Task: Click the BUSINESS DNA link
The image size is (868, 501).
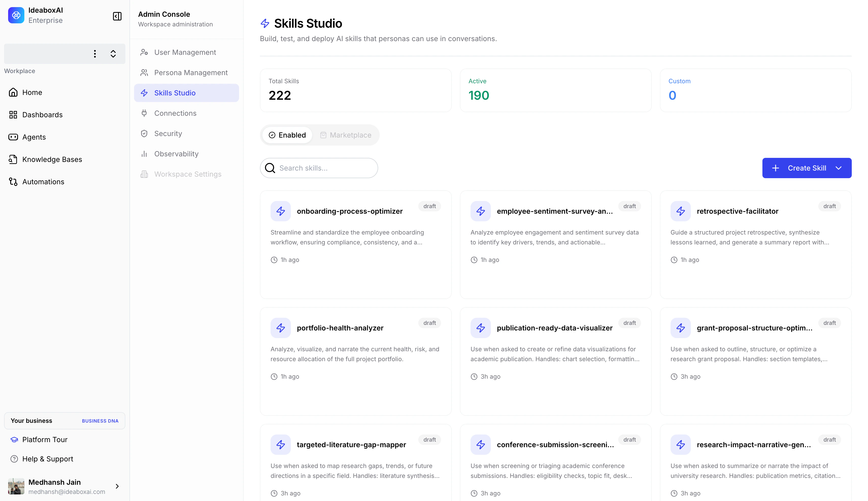Action: coord(100,421)
